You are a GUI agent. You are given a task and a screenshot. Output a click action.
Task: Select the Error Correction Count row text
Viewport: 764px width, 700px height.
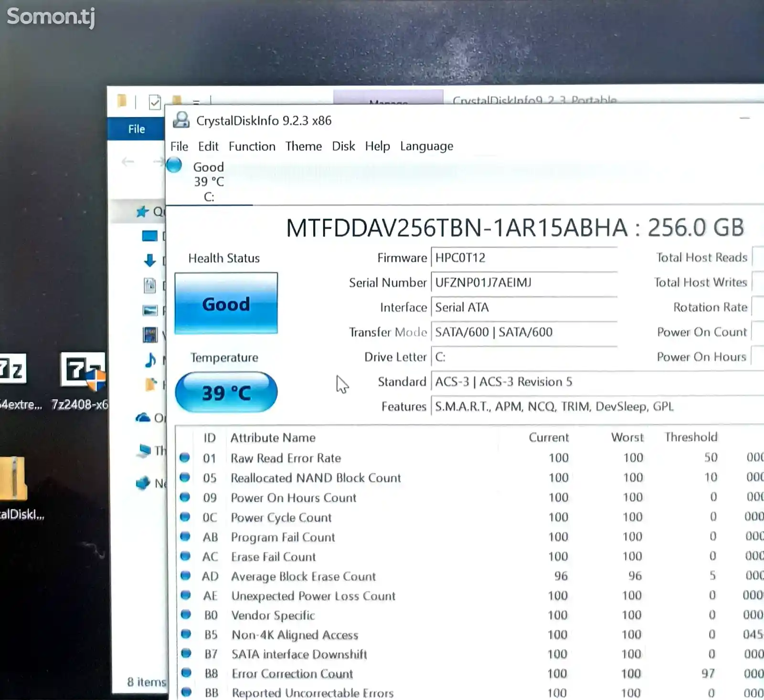point(292,674)
